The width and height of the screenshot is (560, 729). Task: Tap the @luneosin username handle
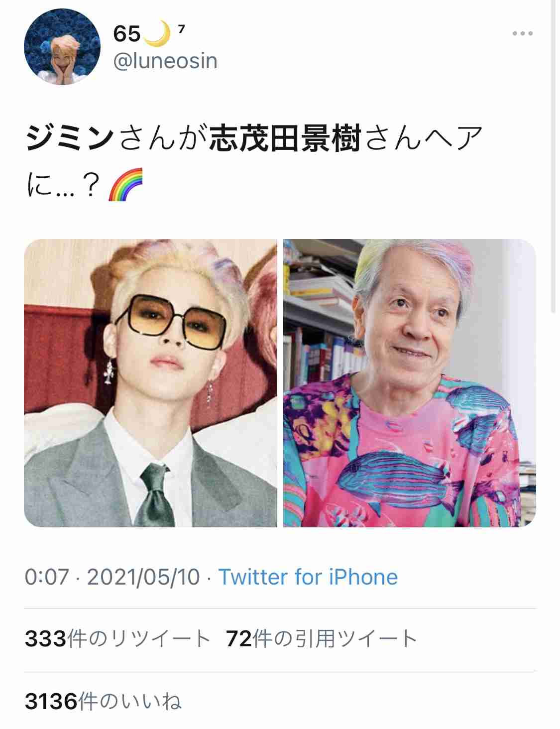(165, 61)
